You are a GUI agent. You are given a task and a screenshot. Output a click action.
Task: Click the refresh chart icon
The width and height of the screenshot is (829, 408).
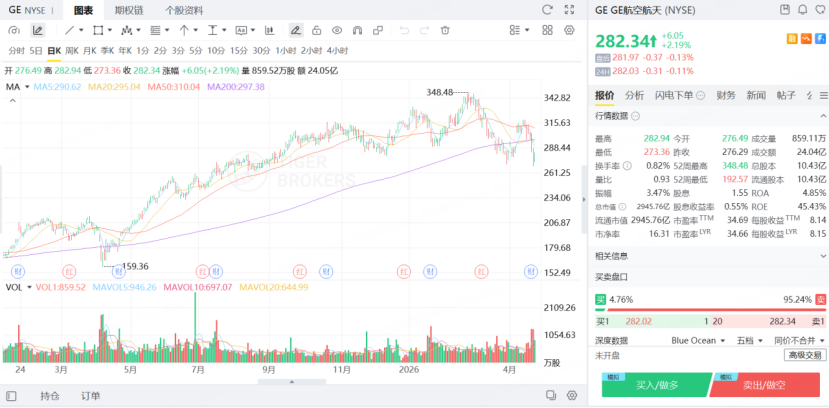point(547,10)
